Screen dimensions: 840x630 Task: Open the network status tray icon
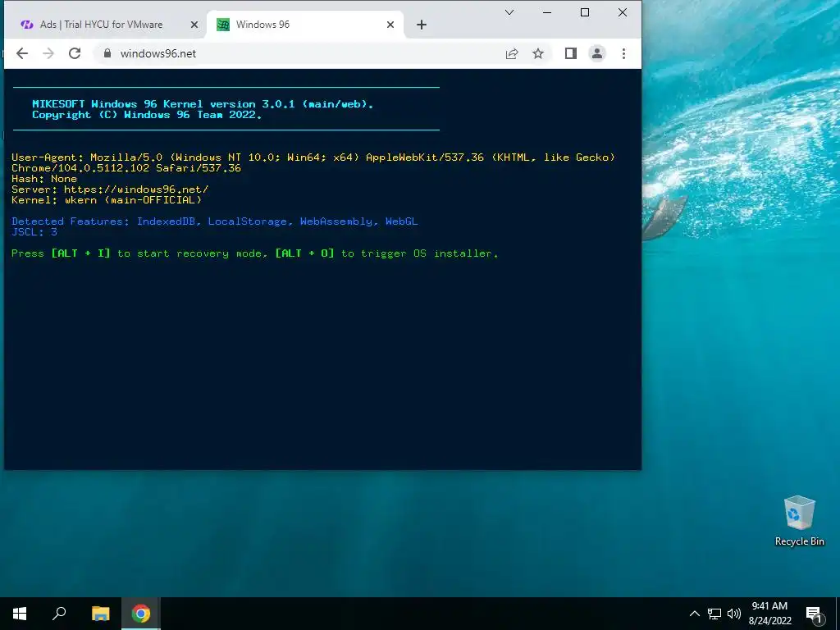coord(714,614)
